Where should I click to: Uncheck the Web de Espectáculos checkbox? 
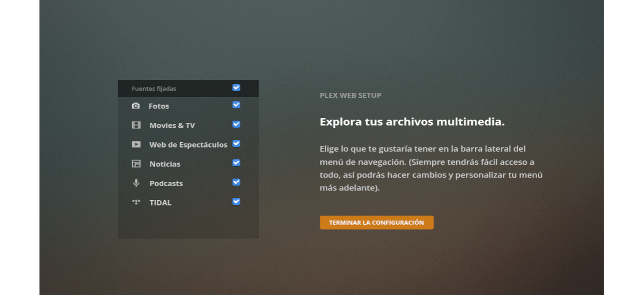236,144
